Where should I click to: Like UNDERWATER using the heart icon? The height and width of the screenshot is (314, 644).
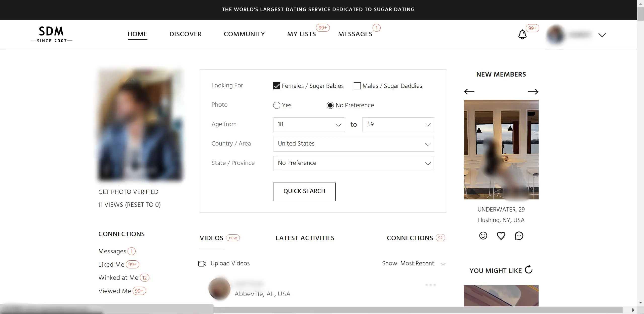[x=501, y=236]
